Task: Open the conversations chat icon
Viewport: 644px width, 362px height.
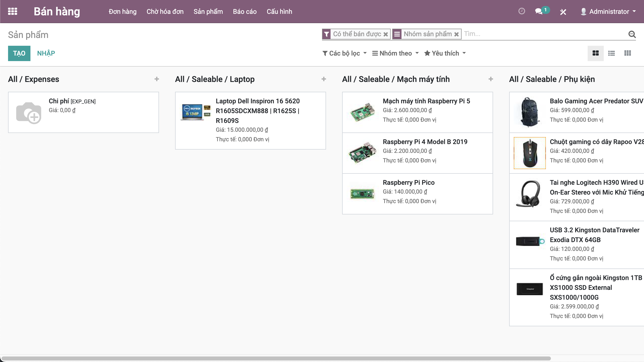Action: coord(539,11)
